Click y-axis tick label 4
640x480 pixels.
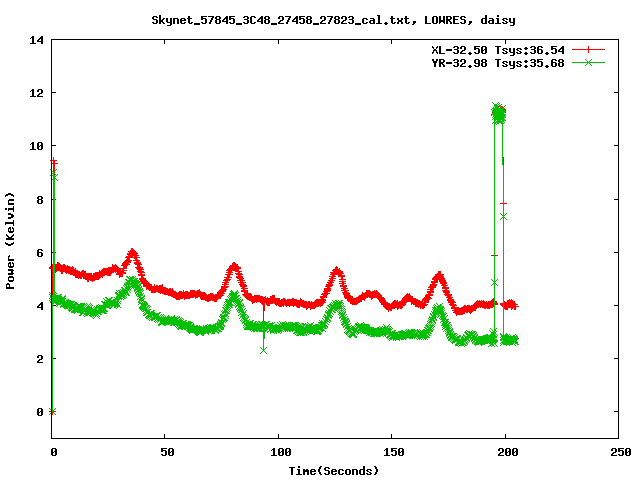tap(40, 306)
